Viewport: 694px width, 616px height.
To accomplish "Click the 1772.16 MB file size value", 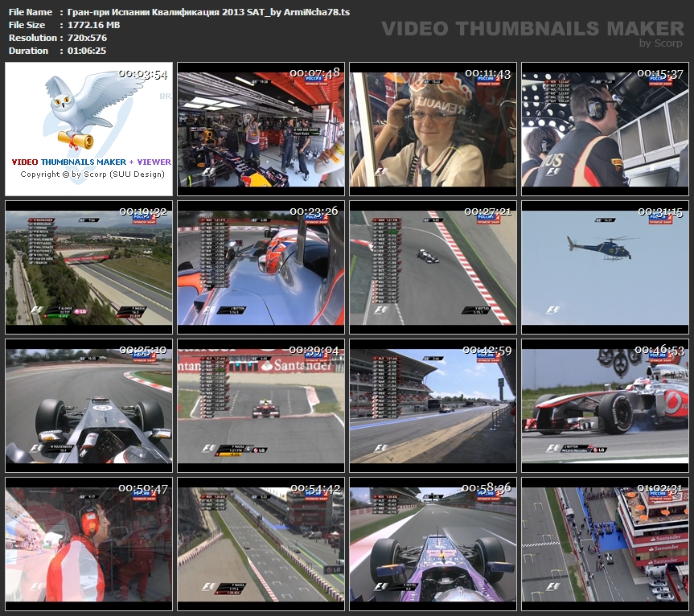I will (x=94, y=25).
